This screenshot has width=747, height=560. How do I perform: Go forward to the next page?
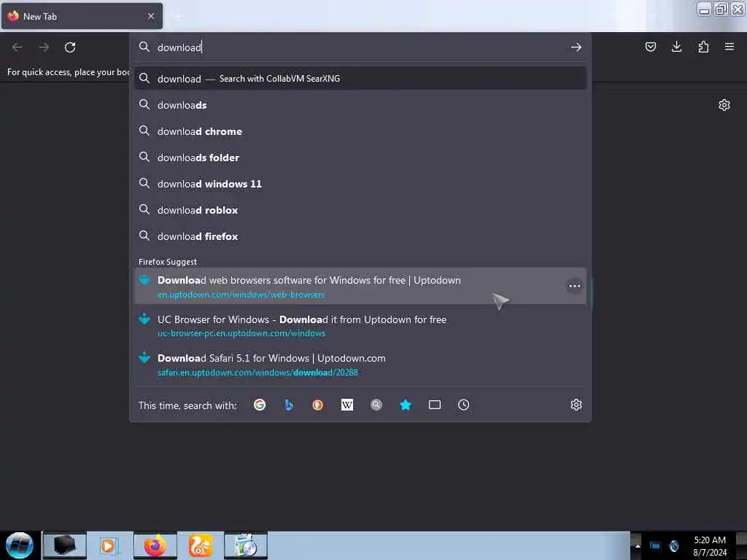coord(44,47)
